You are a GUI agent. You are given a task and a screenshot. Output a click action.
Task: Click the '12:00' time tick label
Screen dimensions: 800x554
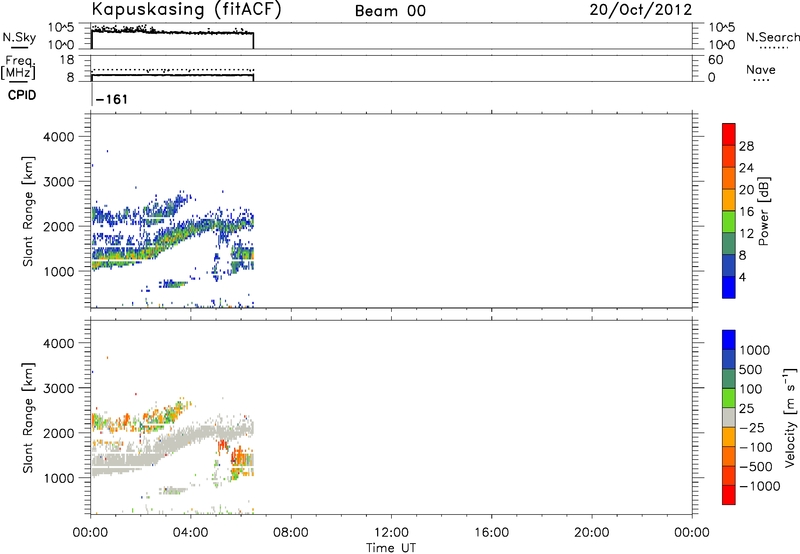tap(391, 533)
